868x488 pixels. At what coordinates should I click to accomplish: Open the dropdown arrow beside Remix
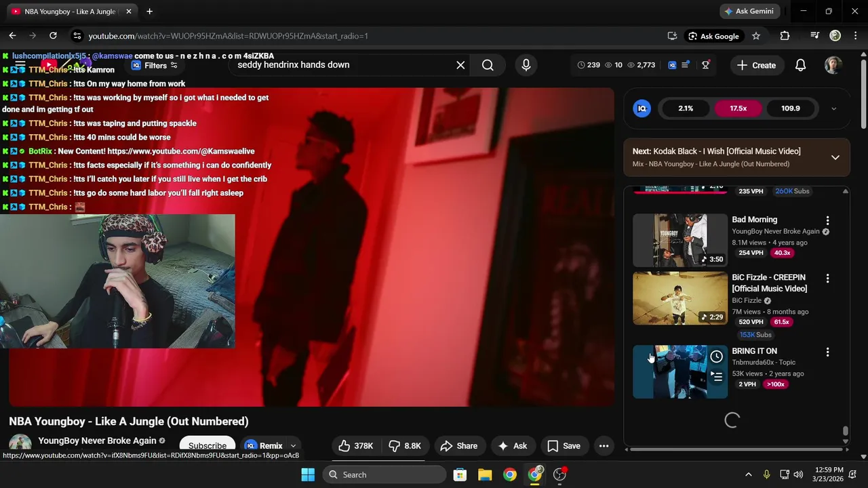tap(293, 446)
